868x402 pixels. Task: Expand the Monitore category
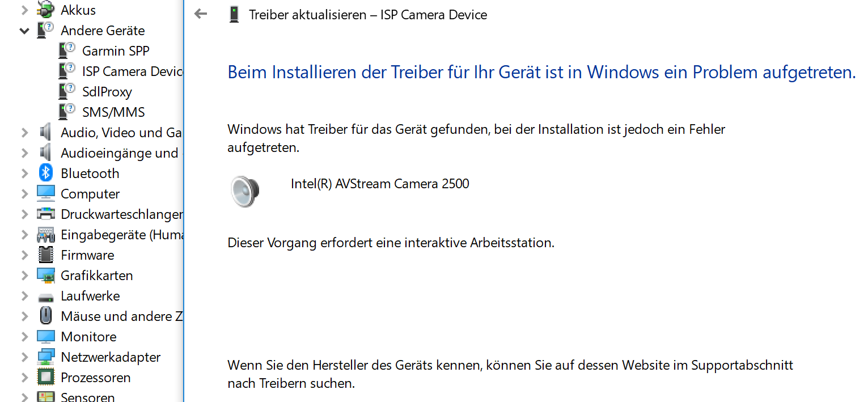(24, 337)
